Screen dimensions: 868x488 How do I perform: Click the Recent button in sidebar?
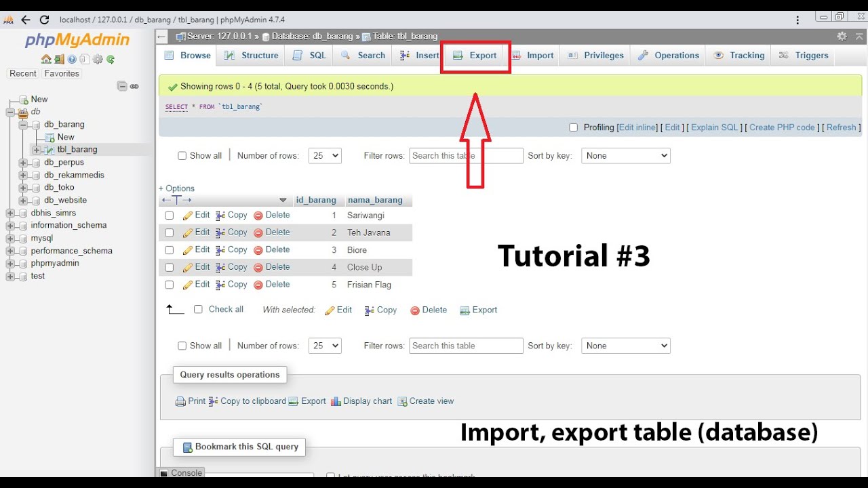pyautogui.click(x=23, y=73)
